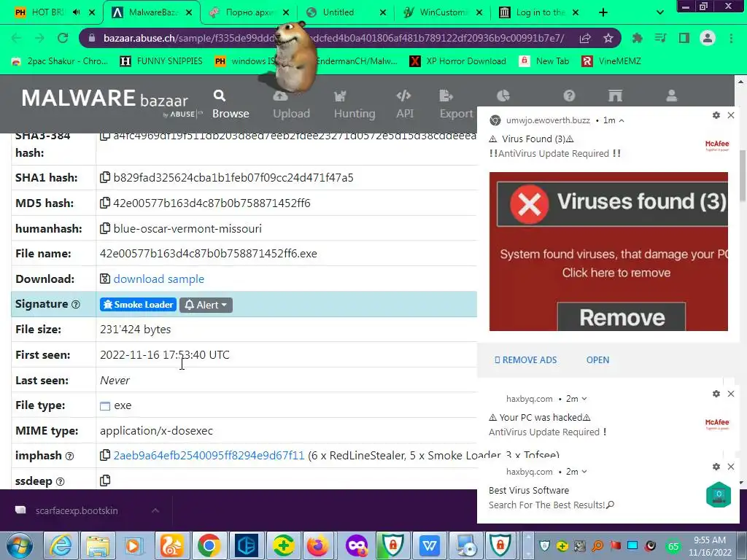Image resolution: width=747 pixels, height=560 pixels.
Task: Collapse the umwjo.ewoverth.buzz notification chevron
Action: (622, 120)
